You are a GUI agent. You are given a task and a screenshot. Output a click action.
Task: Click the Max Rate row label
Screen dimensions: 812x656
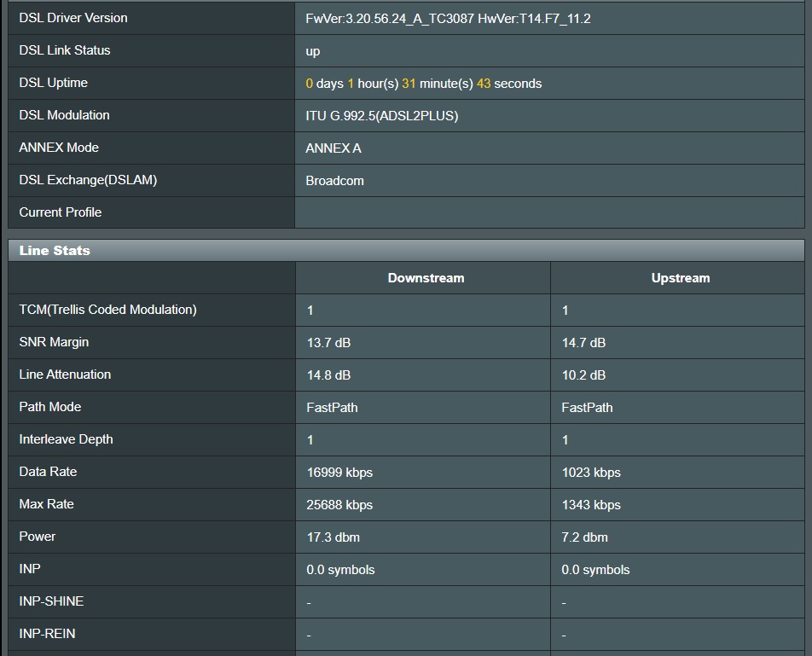pyautogui.click(x=46, y=504)
